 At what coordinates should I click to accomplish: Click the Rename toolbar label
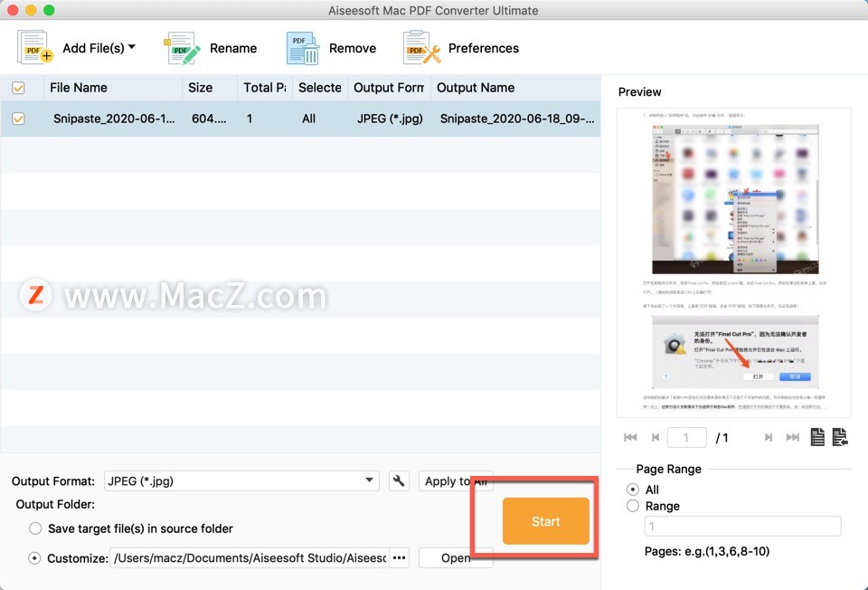[x=233, y=48]
